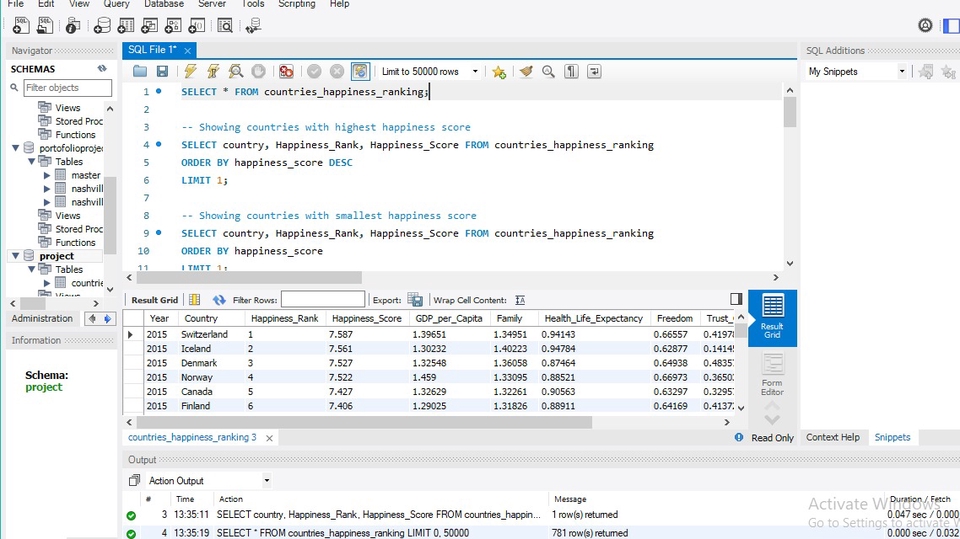This screenshot has height=539, width=960.
Task: Reconnect to DBMS icon
Action: click(253, 25)
